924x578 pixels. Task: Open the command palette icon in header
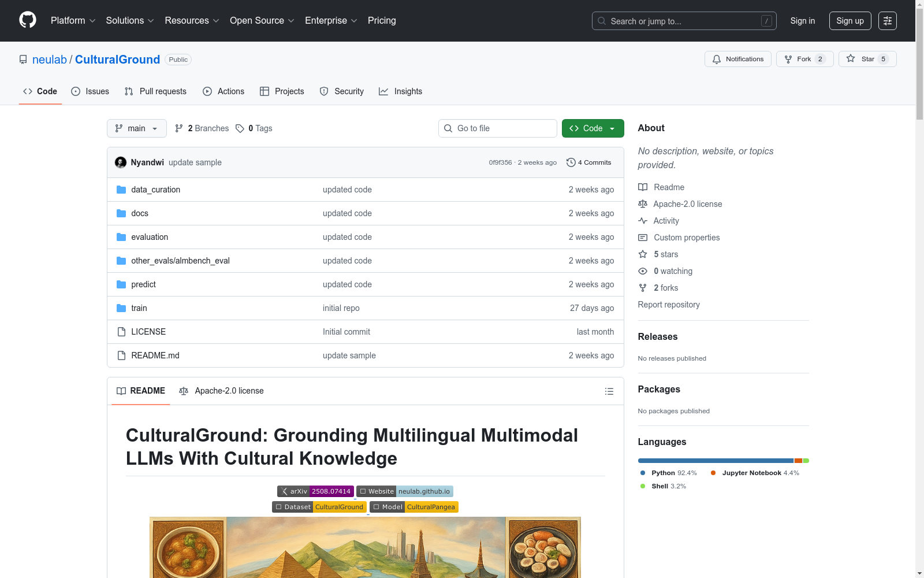(x=888, y=21)
